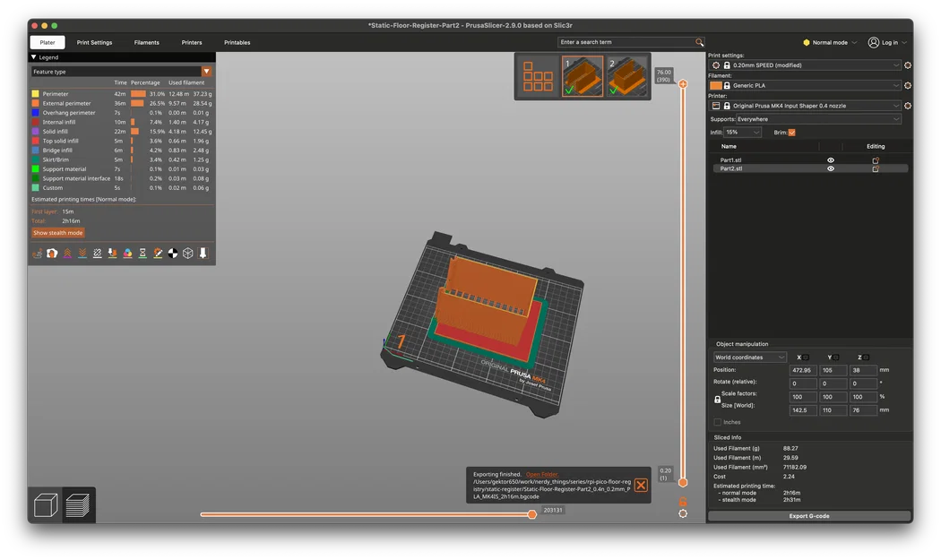Screen dimensions: 941x560
Task: Click vertical layer slider lower handle
Action: coord(683,483)
